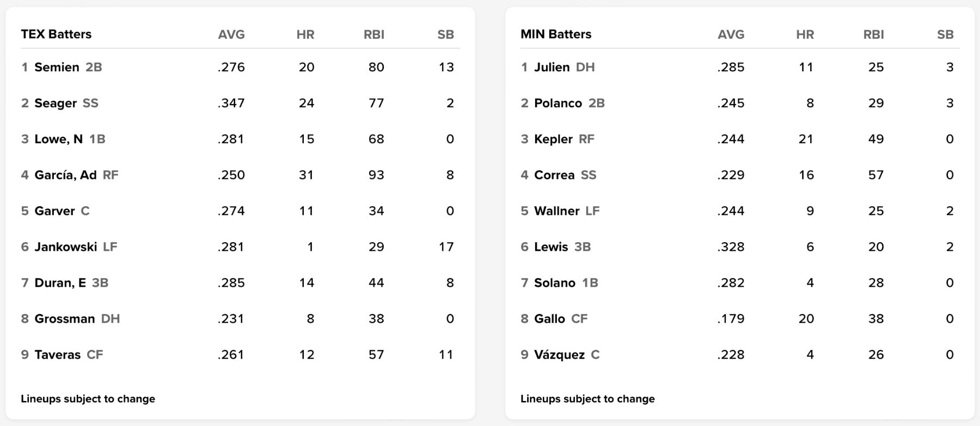Open Correa's player page
Viewport: 980px width, 426px height.
(554, 175)
